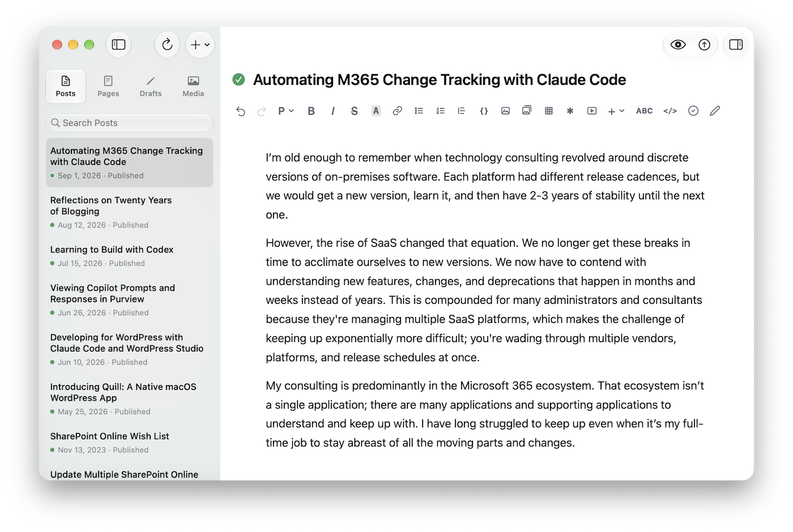
Task: Insert an image gallery
Action: [527, 111]
